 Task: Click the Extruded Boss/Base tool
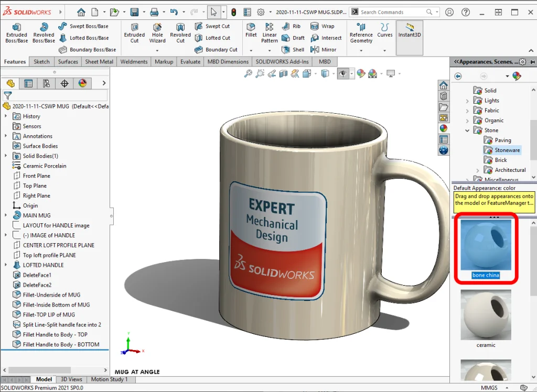[x=16, y=33]
